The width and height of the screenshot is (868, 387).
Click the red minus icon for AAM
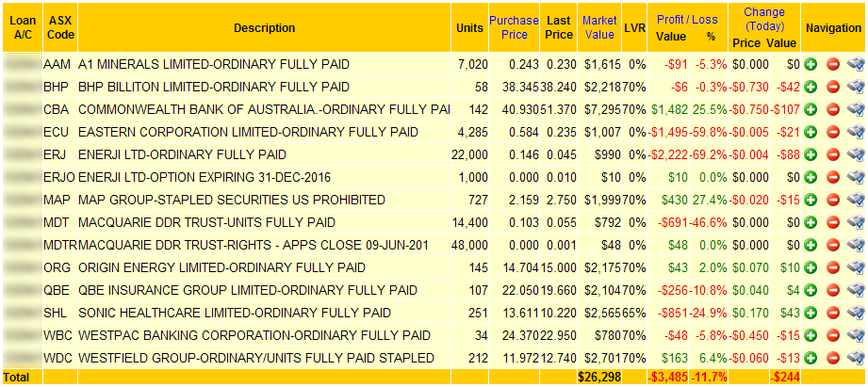pos(833,64)
